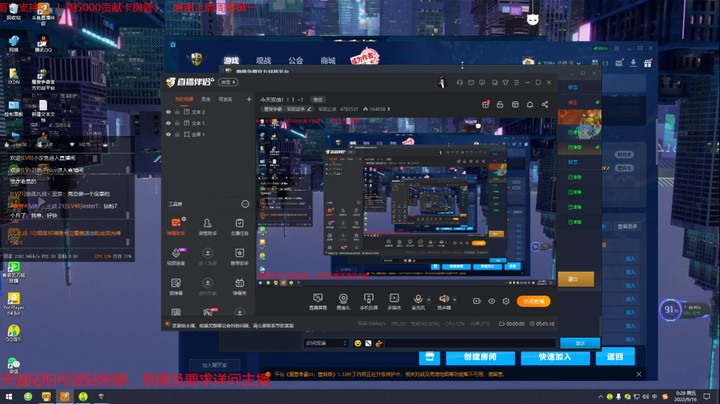Click the streamer avatar in the title bar
This screenshot has height=404, width=720.
tap(442, 83)
